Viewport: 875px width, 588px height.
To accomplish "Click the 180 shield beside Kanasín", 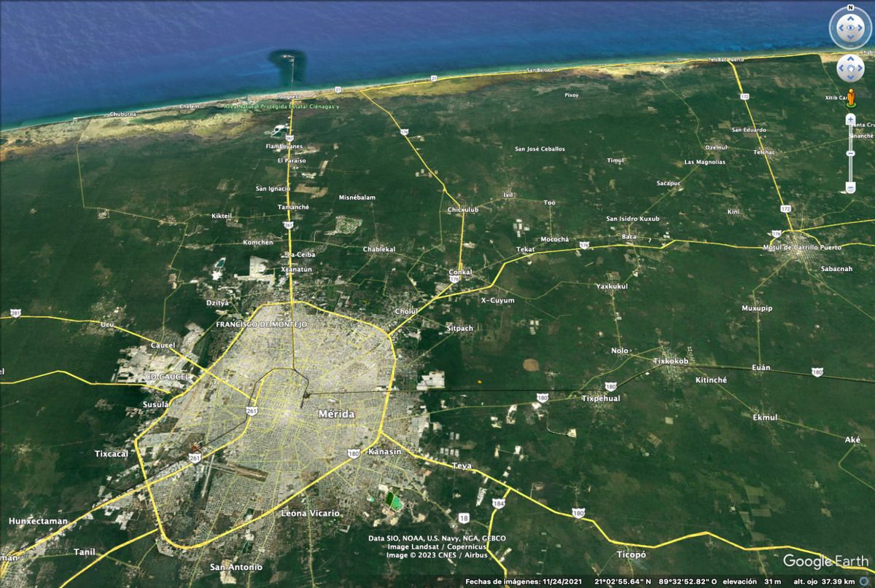I will (353, 453).
